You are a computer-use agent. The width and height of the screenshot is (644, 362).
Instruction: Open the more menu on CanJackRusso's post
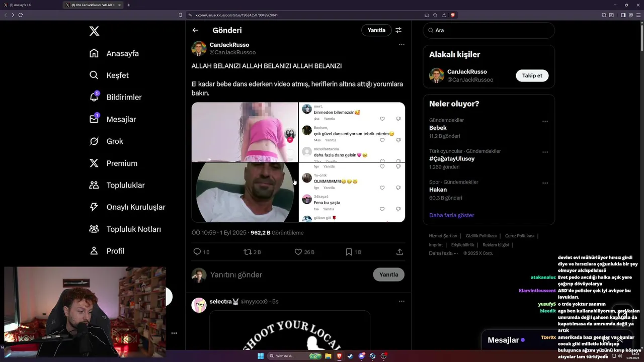[401, 45]
